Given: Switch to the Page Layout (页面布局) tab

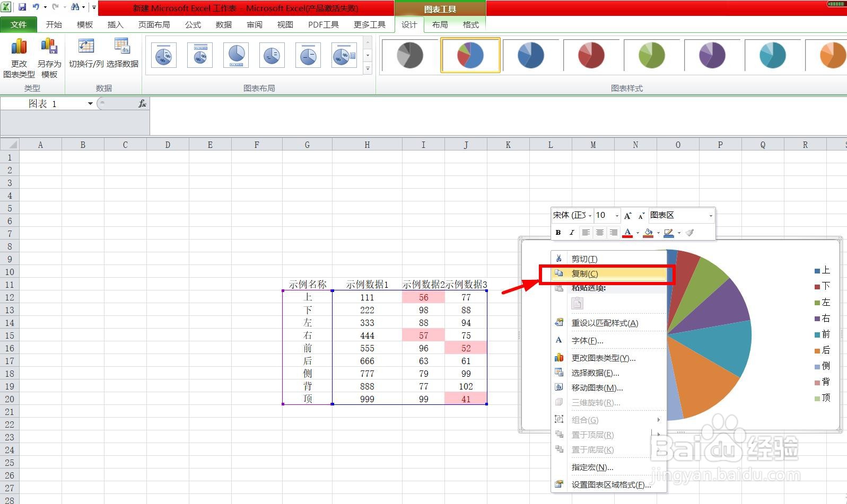Looking at the screenshot, I should pyautogui.click(x=154, y=24).
